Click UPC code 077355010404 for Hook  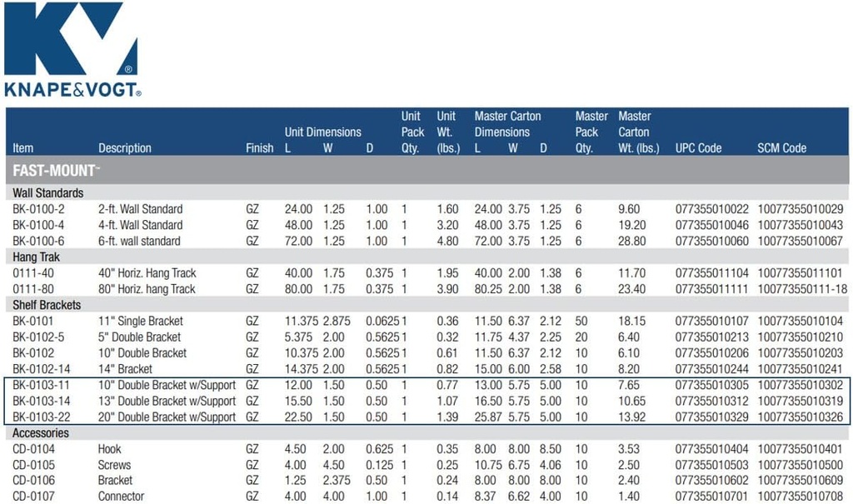click(711, 449)
